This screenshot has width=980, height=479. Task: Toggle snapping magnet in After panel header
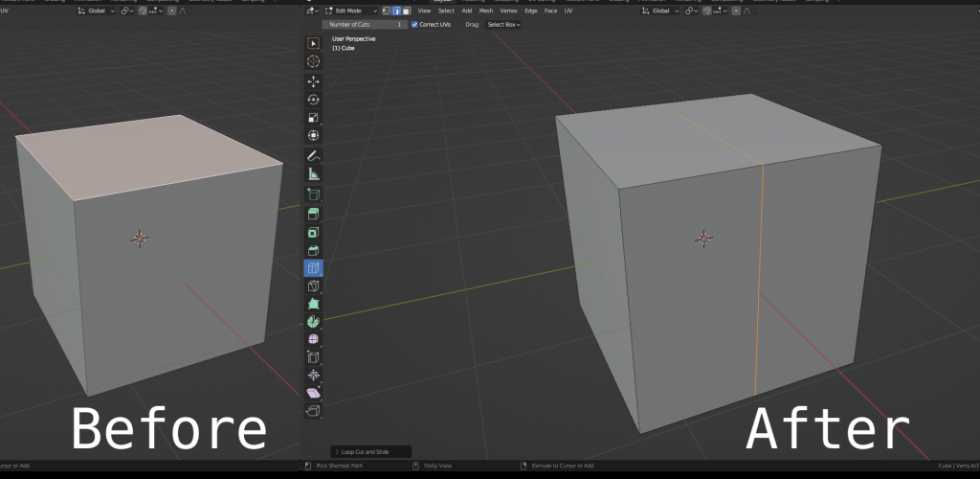click(707, 11)
